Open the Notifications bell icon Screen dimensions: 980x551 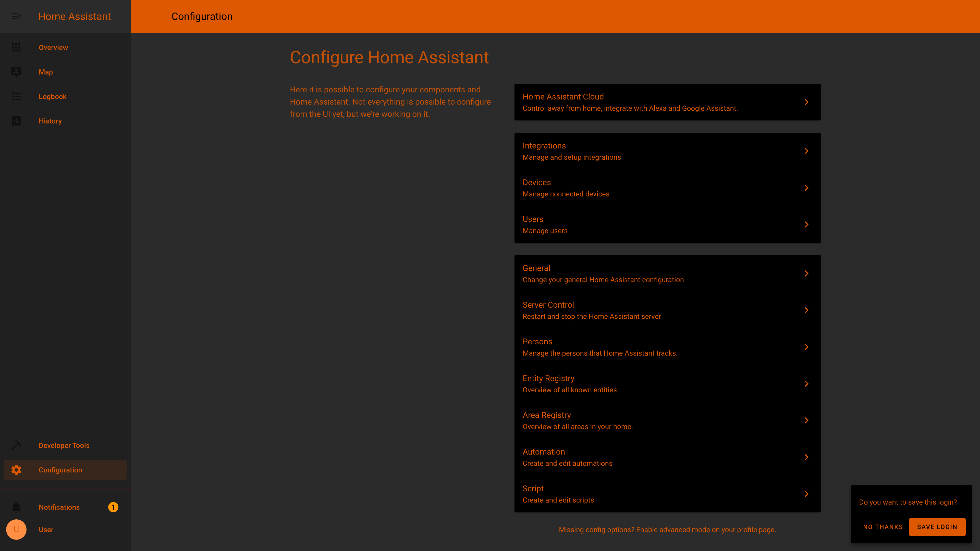pyautogui.click(x=16, y=507)
